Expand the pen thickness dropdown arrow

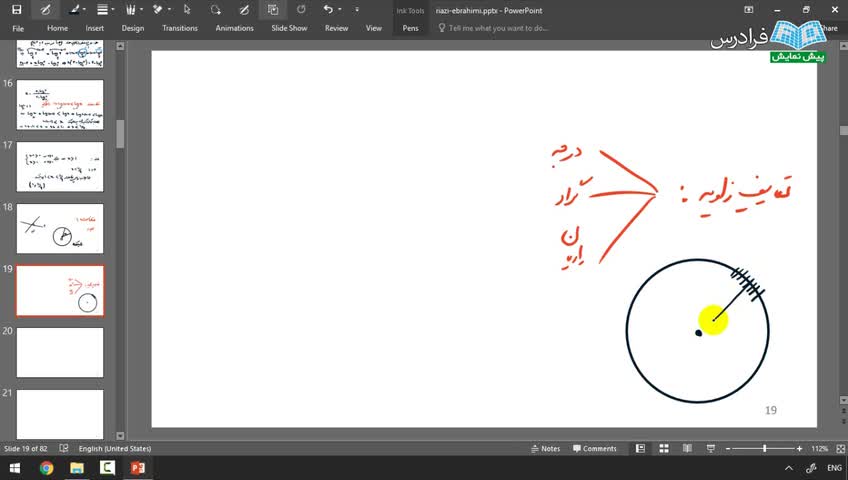coord(112,10)
